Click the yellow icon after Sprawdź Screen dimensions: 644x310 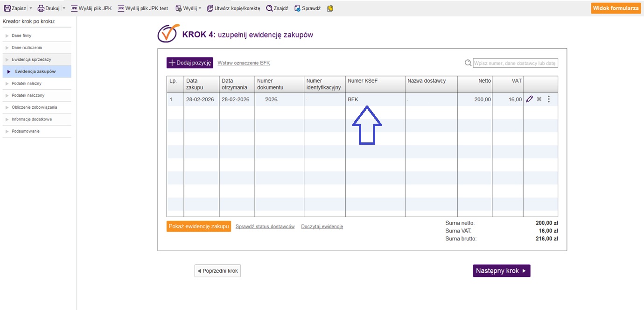click(330, 8)
